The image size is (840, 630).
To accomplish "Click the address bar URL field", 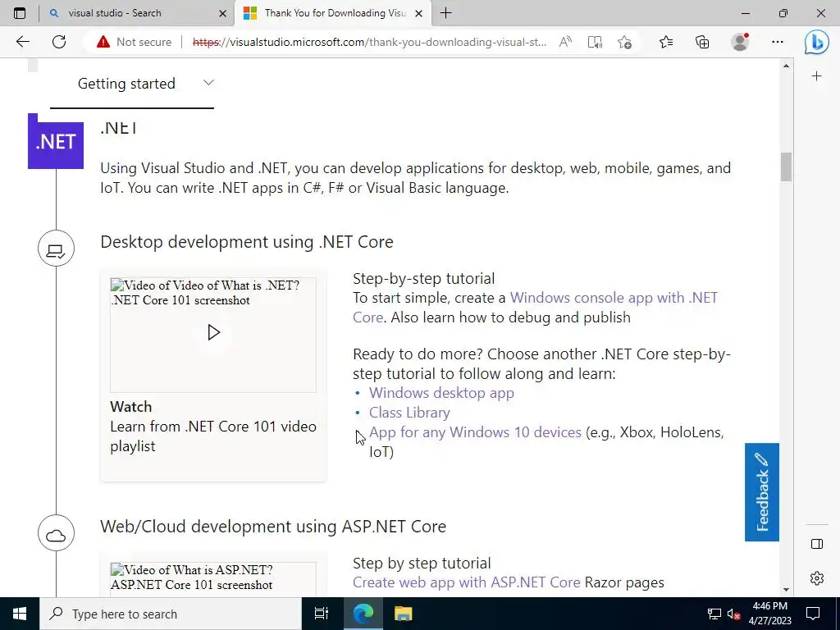I will point(370,42).
